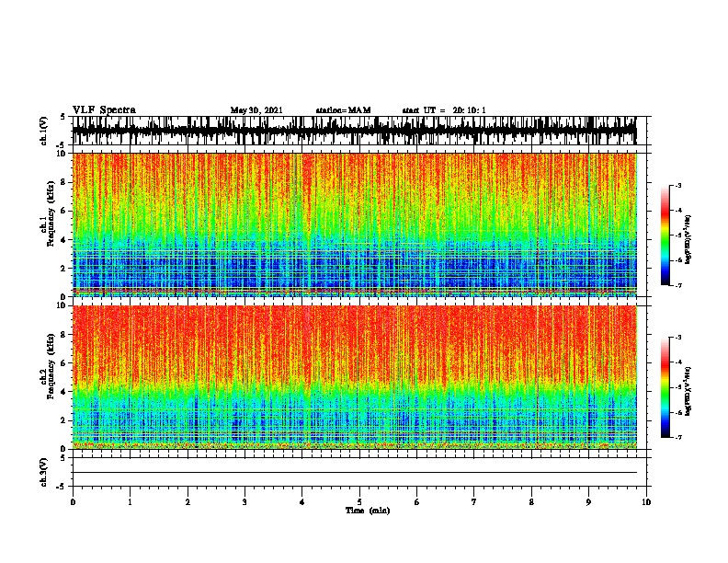
Task: Click time tick label "6" on x-axis
Action: click(417, 502)
